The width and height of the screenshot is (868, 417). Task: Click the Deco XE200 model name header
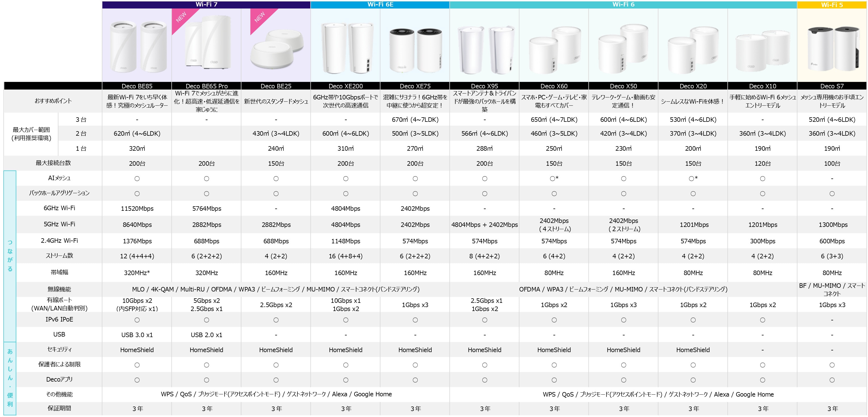tap(345, 86)
